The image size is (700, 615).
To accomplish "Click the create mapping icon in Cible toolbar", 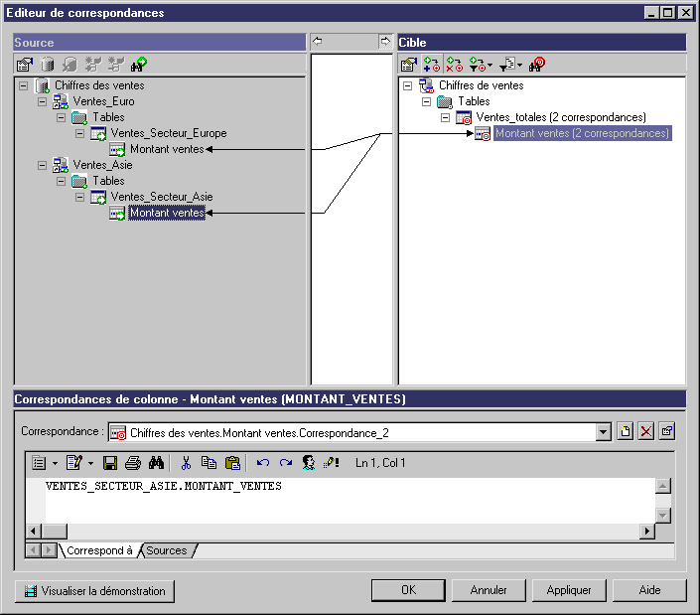I will click(432, 65).
